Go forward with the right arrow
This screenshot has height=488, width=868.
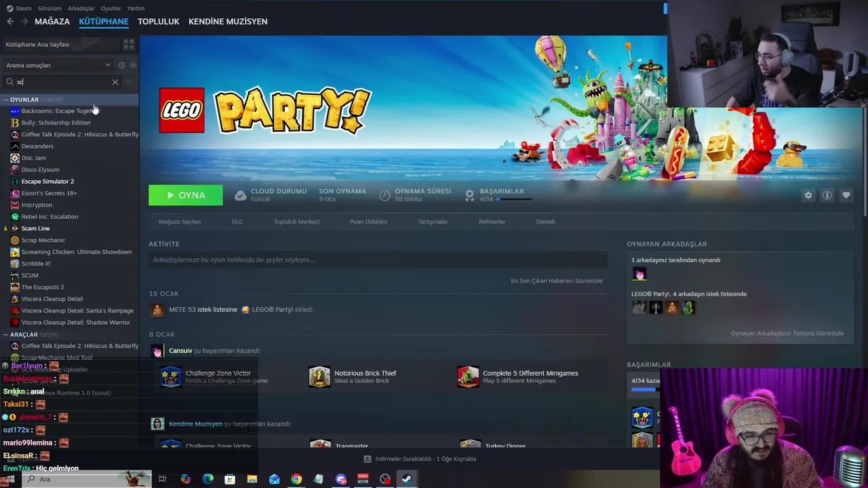tap(24, 22)
